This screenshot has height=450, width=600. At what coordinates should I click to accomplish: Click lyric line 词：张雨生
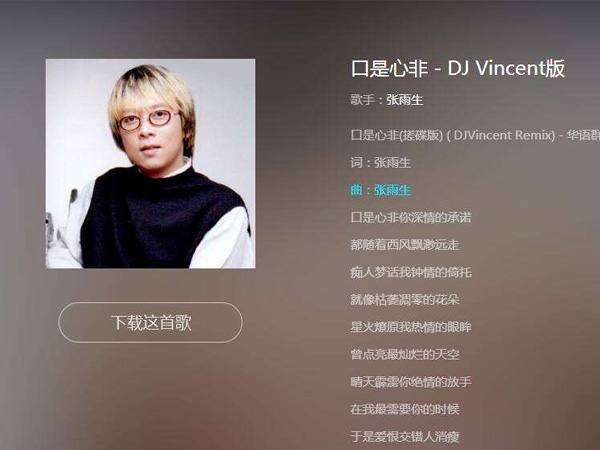pyautogui.click(x=380, y=163)
